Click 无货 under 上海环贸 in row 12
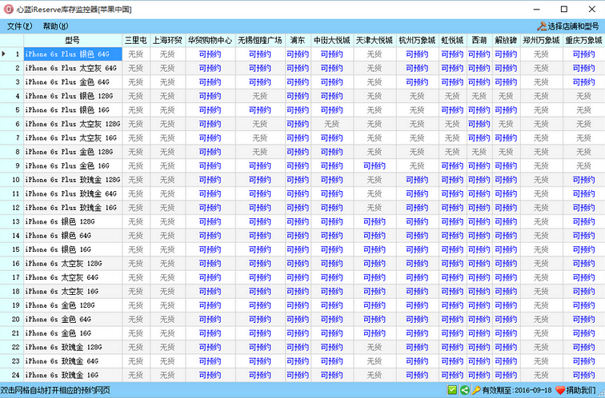The width and height of the screenshot is (605, 398). pos(167,207)
